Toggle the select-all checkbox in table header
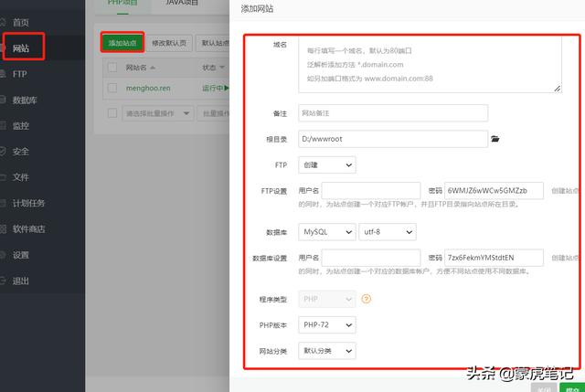This screenshot has height=392, width=585. click(112, 68)
